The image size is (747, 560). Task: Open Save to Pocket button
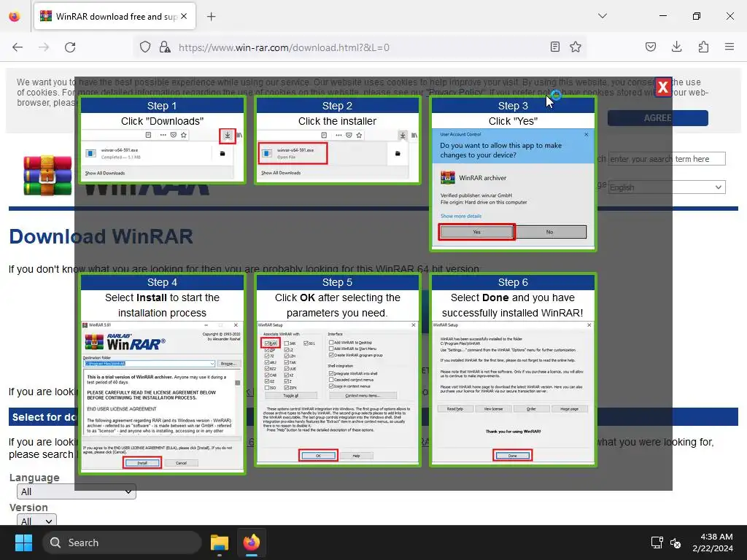tap(651, 47)
